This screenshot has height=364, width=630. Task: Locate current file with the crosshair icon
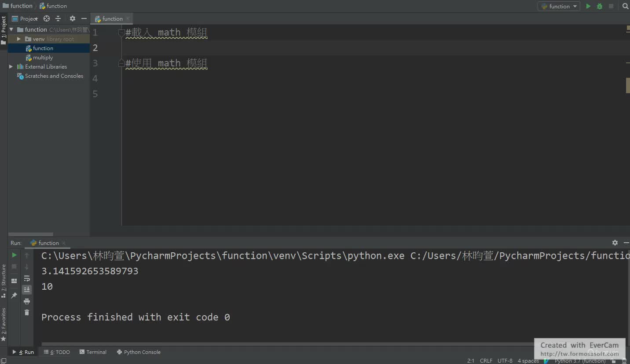(47, 18)
